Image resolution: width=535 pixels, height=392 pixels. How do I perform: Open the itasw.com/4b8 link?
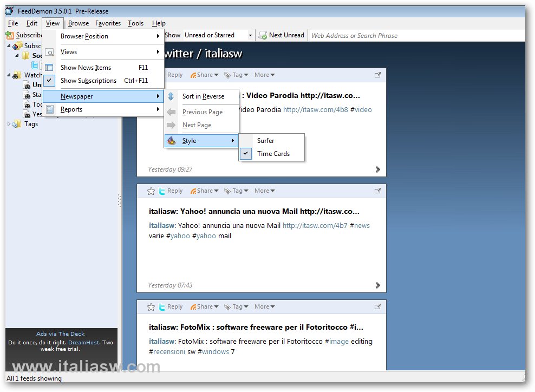click(x=315, y=109)
